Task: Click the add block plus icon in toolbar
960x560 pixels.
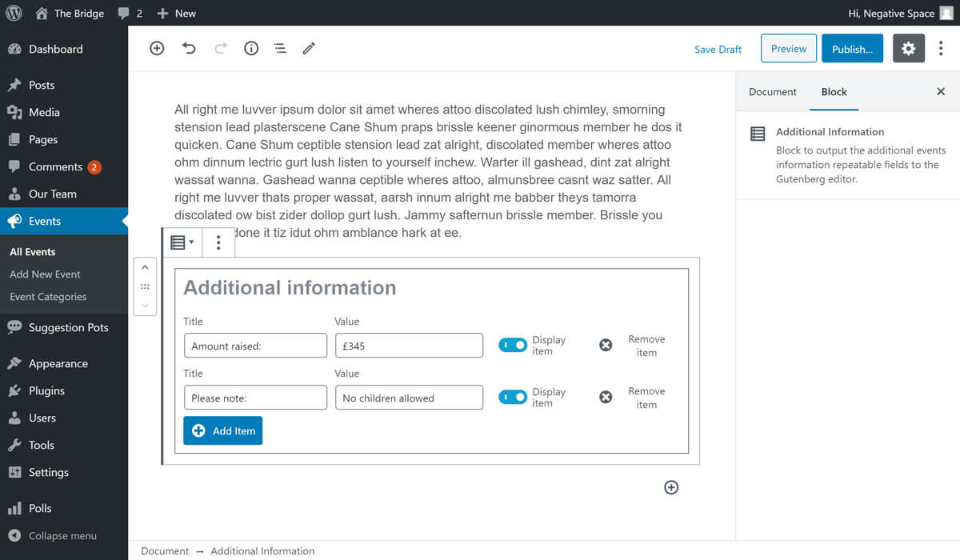Action: click(157, 49)
